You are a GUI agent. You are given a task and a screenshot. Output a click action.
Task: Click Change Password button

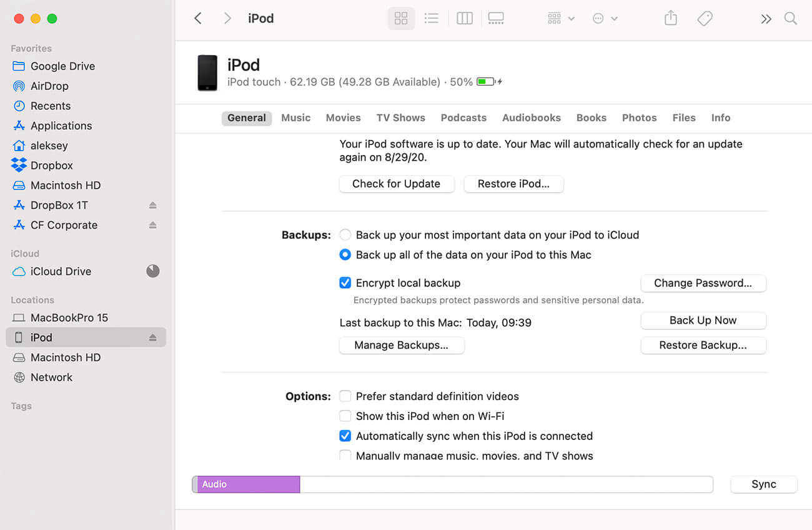click(703, 283)
